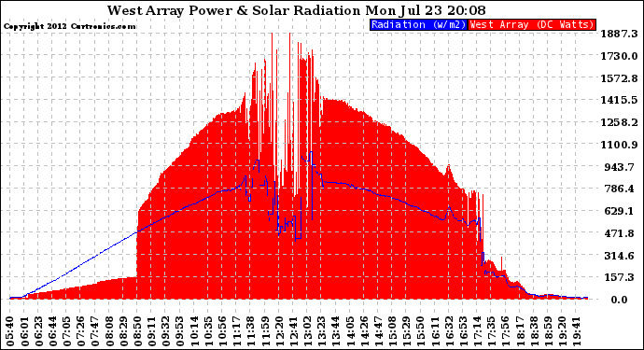644x350 pixels.
Task: Click the 09:53 time axis label
Action: [180, 330]
